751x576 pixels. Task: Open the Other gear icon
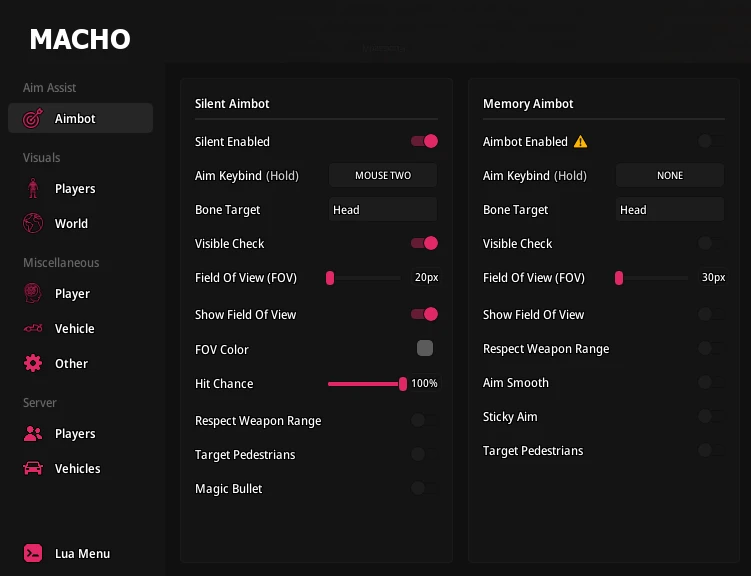click(33, 363)
